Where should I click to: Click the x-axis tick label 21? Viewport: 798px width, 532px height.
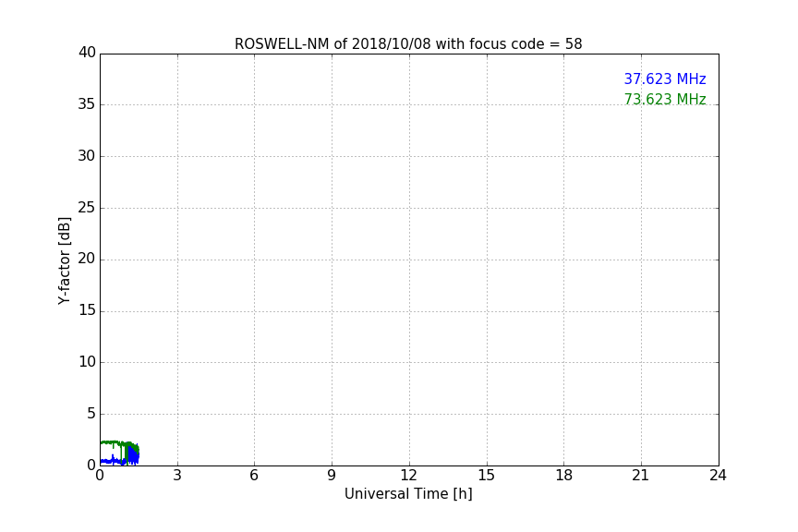tap(641, 476)
